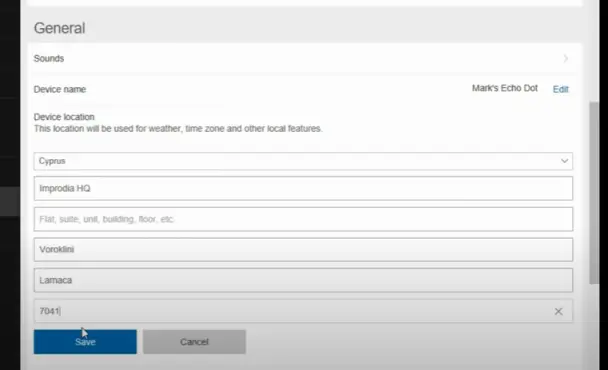Click the vertical scrollbar thumb

coord(594,193)
